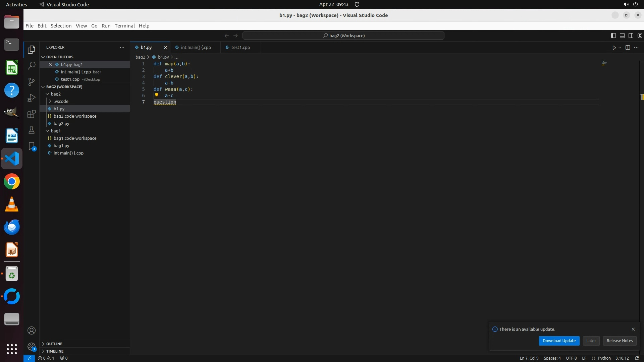
Task: Switch to the test1.cpp tab
Action: point(240,48)
